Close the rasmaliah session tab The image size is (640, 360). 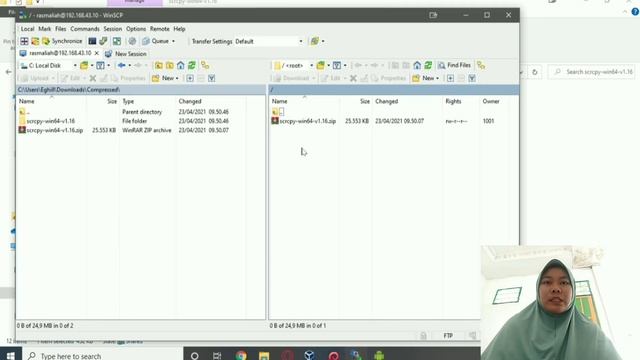tap(97, 53)
